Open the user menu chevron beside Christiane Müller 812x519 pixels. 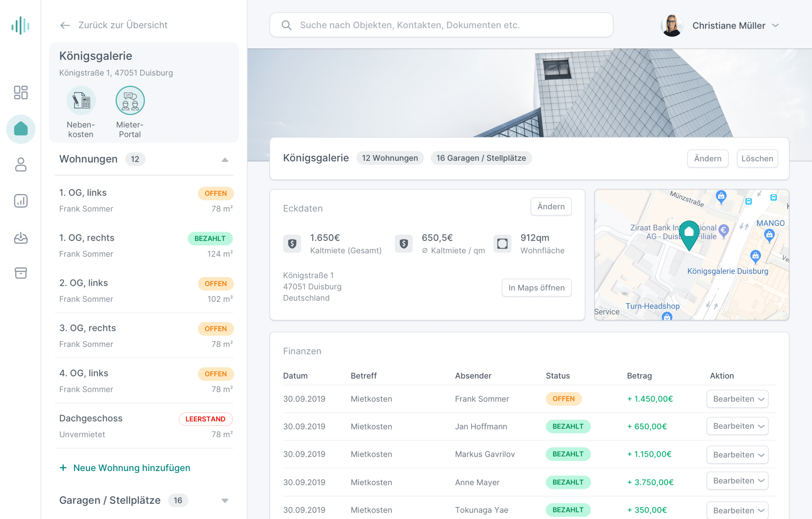775,25
